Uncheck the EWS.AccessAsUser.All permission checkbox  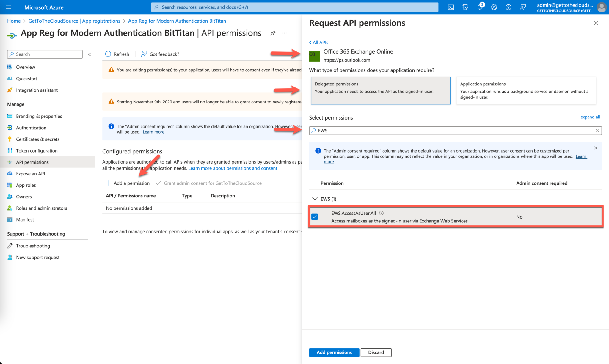(x=315, y=217)
